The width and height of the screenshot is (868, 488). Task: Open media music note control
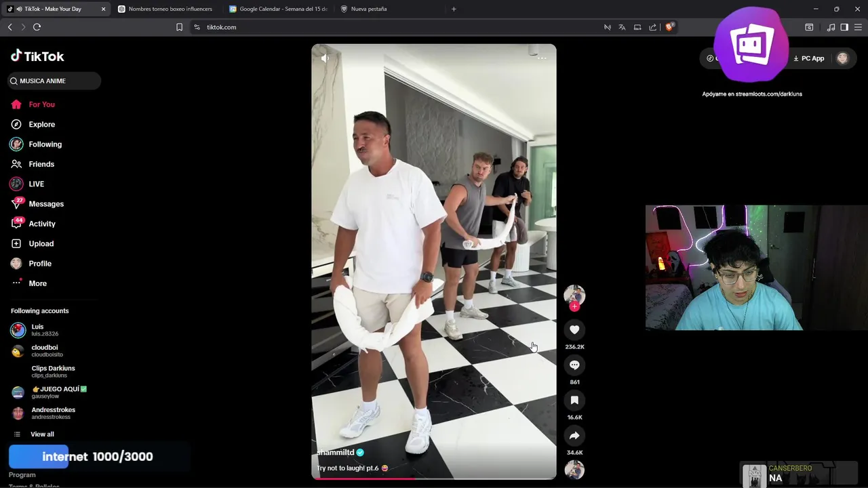[831, 27]
